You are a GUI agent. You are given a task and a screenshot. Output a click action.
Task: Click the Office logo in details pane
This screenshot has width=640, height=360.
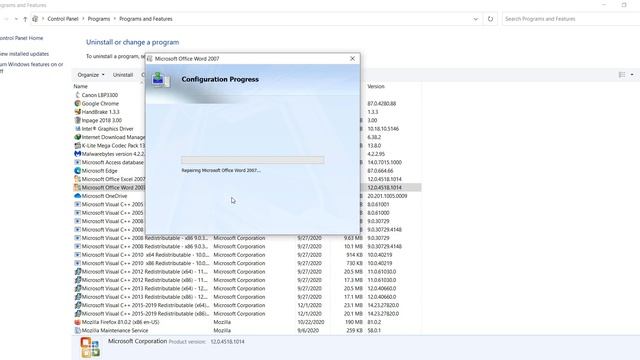tap(90, 348)
